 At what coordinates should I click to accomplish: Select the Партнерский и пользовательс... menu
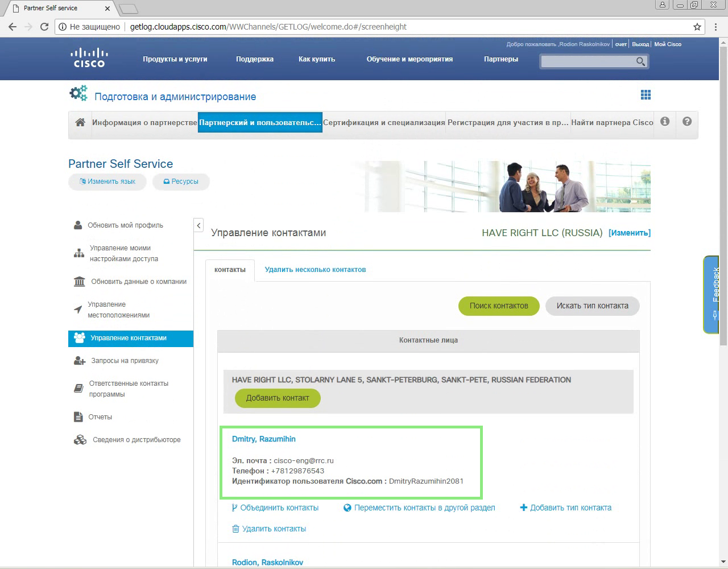[x=260, y=122]
